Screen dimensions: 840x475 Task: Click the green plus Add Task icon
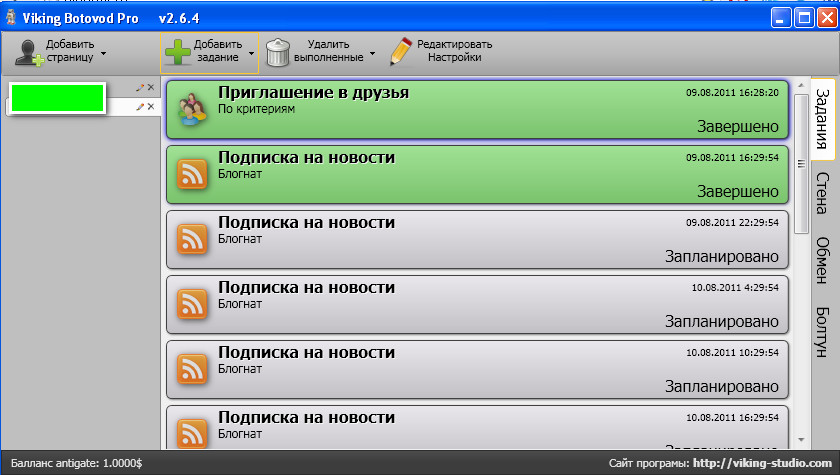coord(178,52)
